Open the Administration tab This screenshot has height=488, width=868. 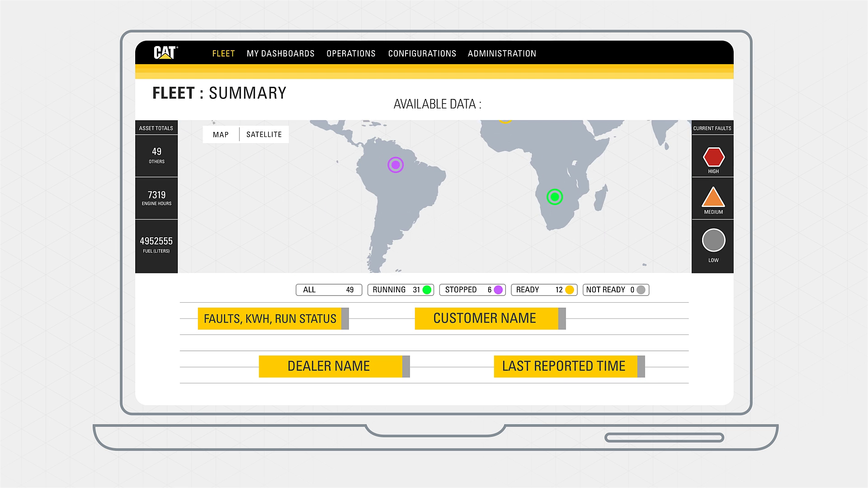pyautogui.click(x=502, y=54)
